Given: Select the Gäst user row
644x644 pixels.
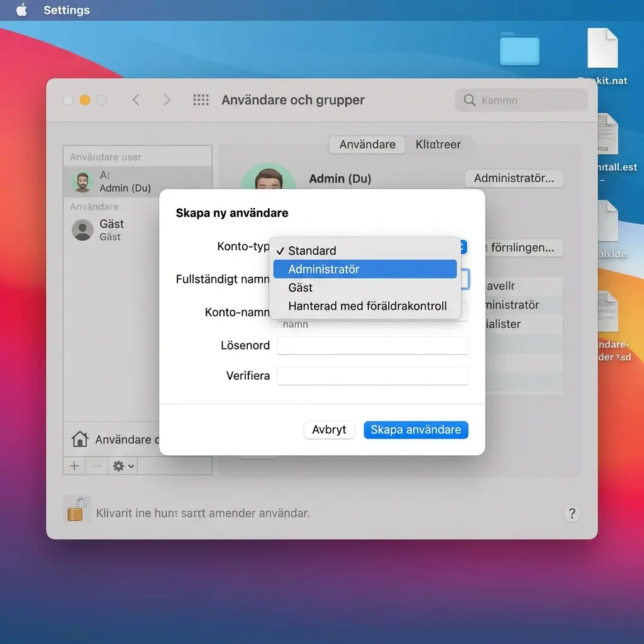Looking at the screenshot, I should (x=111, y=230).
